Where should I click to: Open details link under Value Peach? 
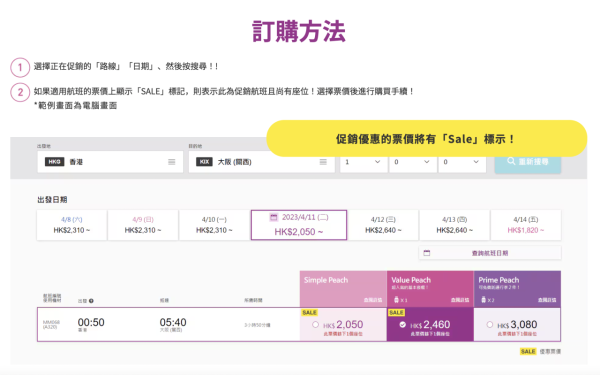[460, 300]
